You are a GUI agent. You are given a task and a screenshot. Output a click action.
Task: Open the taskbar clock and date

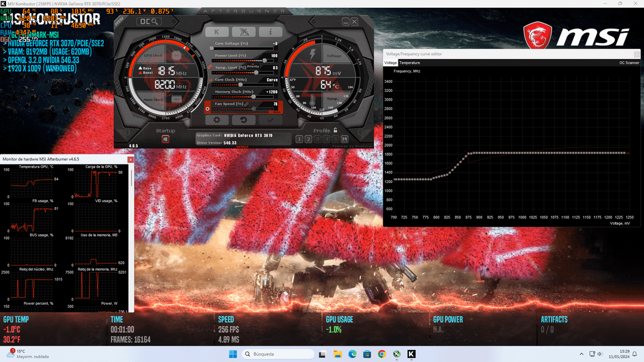(620, 354)
